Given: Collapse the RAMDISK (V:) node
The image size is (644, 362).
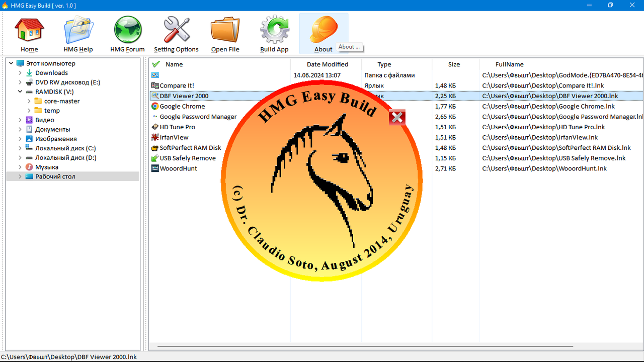Looking at the screenshot, I should coord(20,92).
